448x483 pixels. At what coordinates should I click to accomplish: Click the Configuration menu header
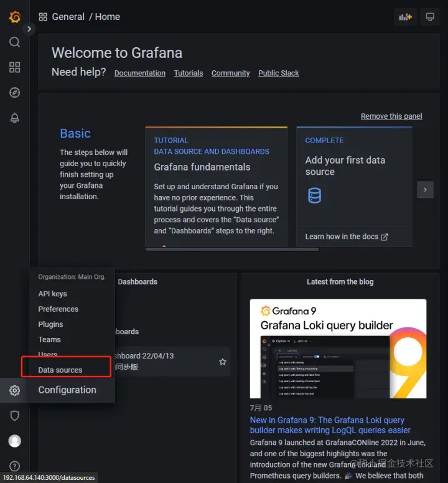[67, 390]
